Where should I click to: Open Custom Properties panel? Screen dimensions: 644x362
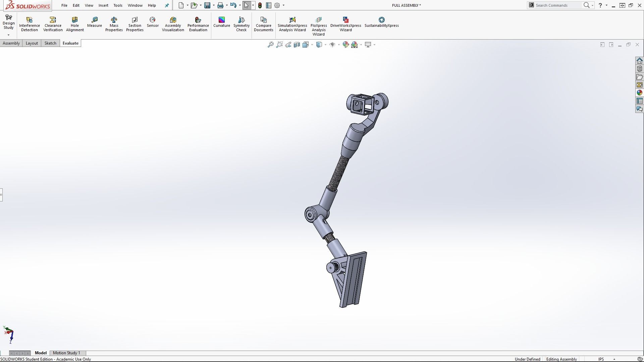coord(640,101)
